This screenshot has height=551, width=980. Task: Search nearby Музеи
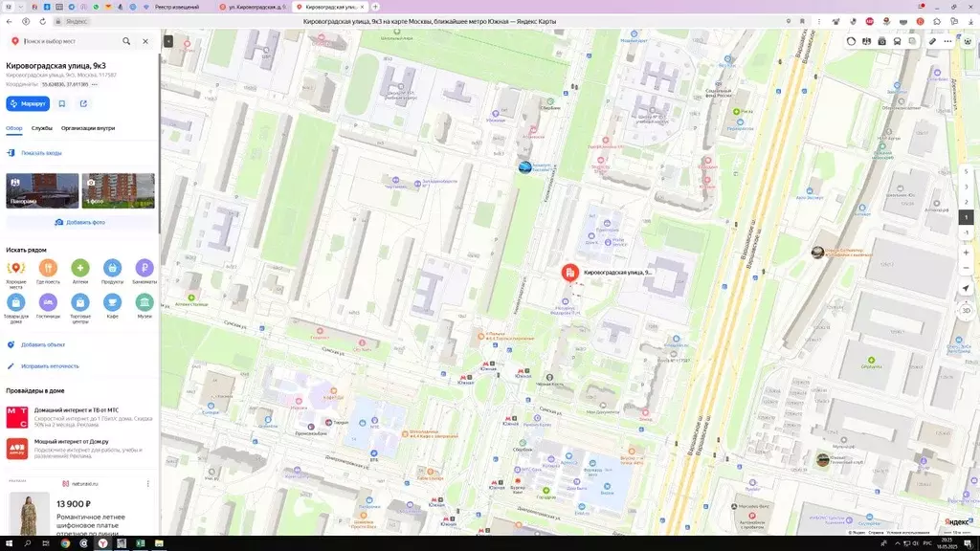(145, 306)
